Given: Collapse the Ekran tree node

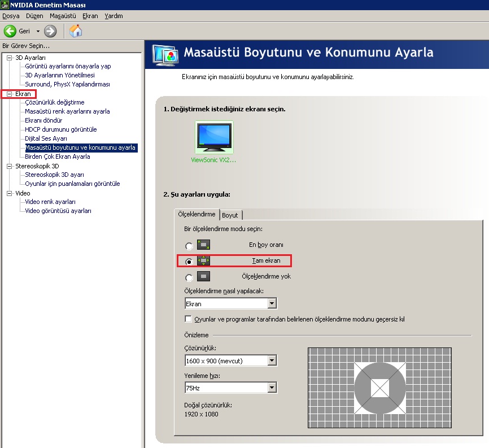Looking at the screenshot, I should point(10,94).
